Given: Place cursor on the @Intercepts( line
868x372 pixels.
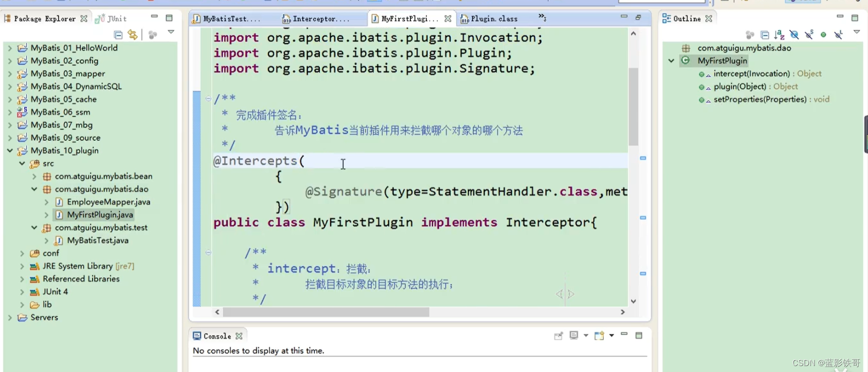Looking at the screenshot, I should point(419,161).
